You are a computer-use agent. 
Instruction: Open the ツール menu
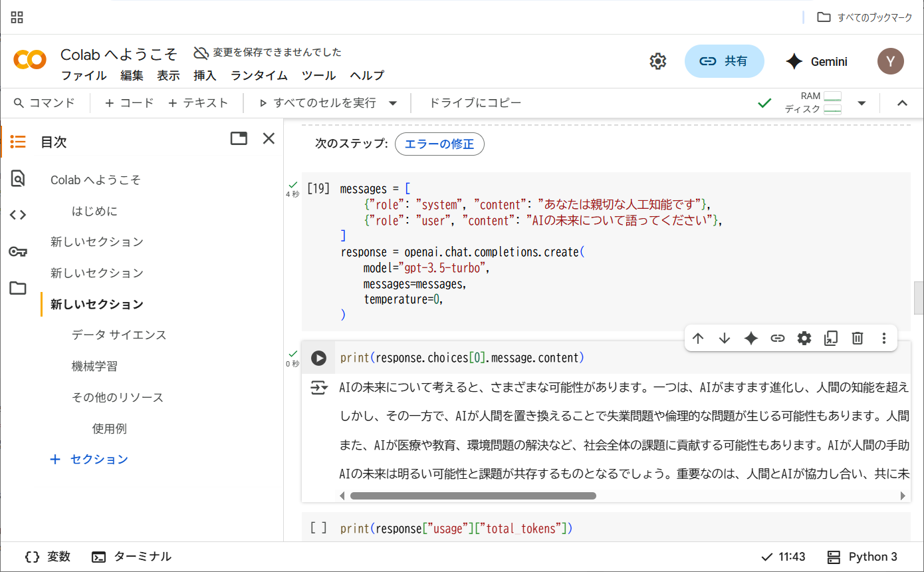(318, 75)
